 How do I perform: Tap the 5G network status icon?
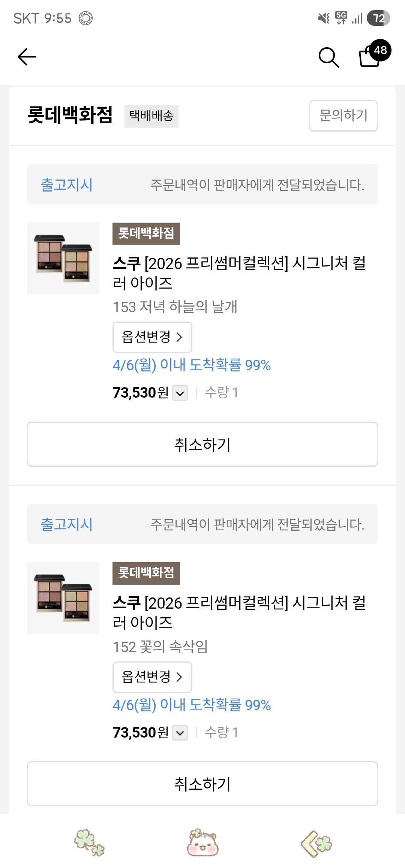(341, 18)
